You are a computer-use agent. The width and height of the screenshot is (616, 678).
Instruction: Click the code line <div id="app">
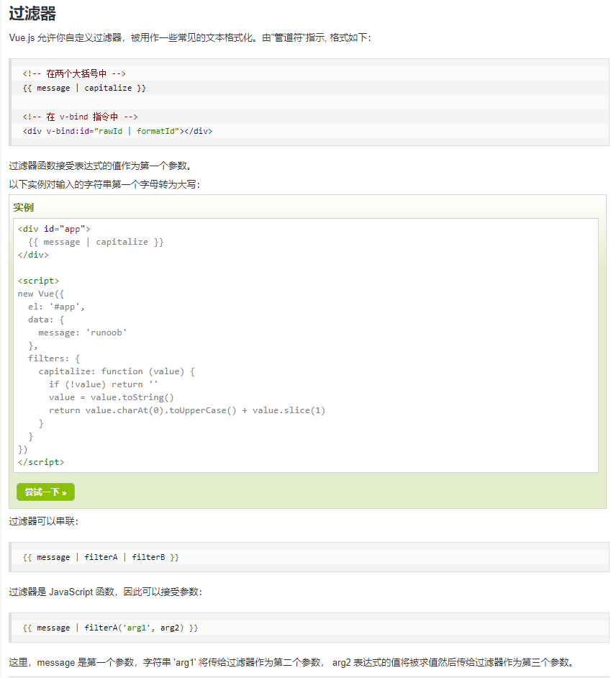54,229
